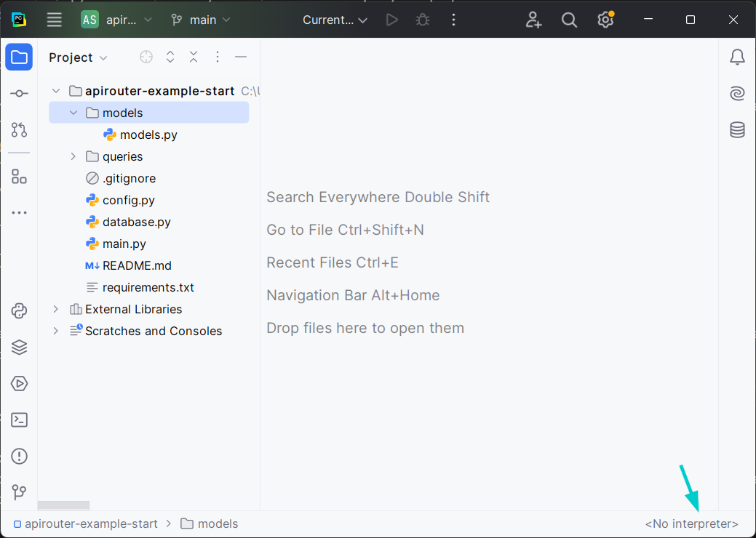Collapse the apirouter-example-start root node

[x=56, y=91]
